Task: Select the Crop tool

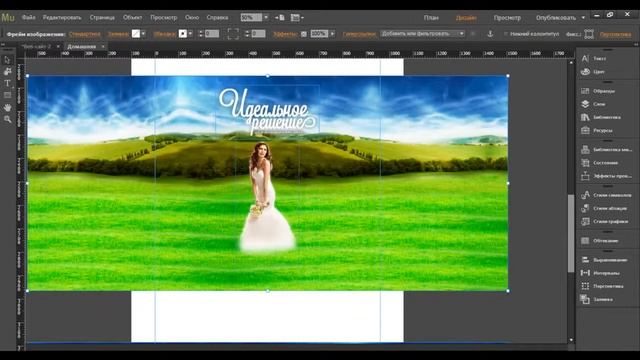Action: [7, 71]
